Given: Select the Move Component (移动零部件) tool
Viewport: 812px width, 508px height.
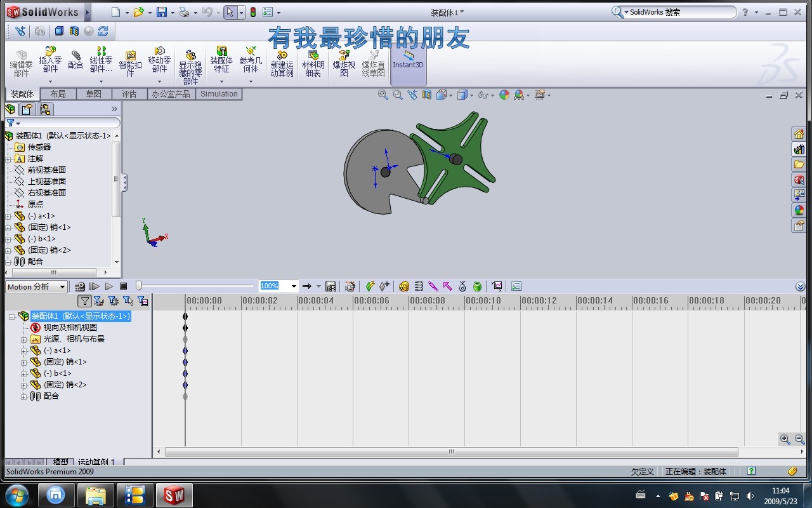Looking at the screenshot, I should [159, 60].
